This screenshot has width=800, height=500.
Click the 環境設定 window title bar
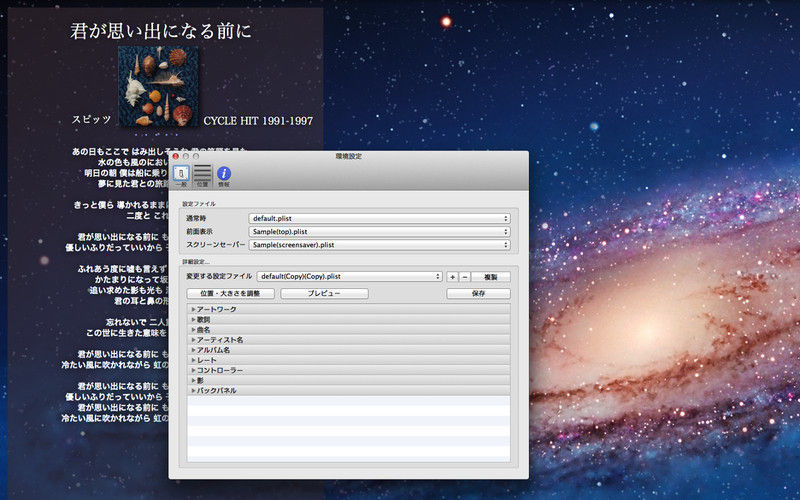coord(348,156)
